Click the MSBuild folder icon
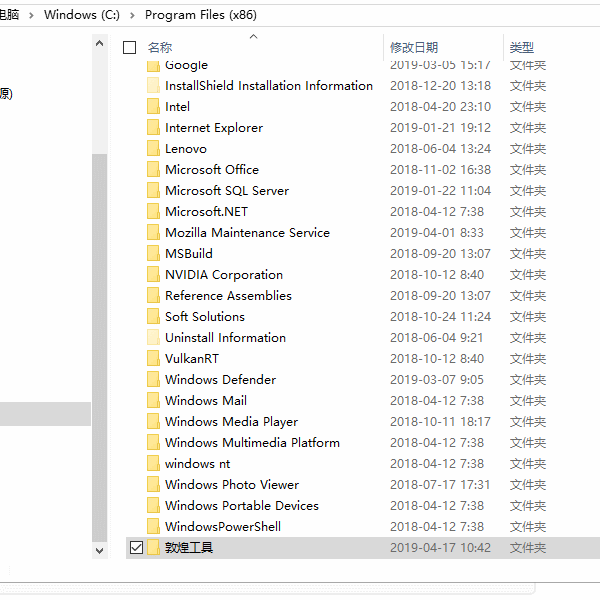 click(153, 253)
